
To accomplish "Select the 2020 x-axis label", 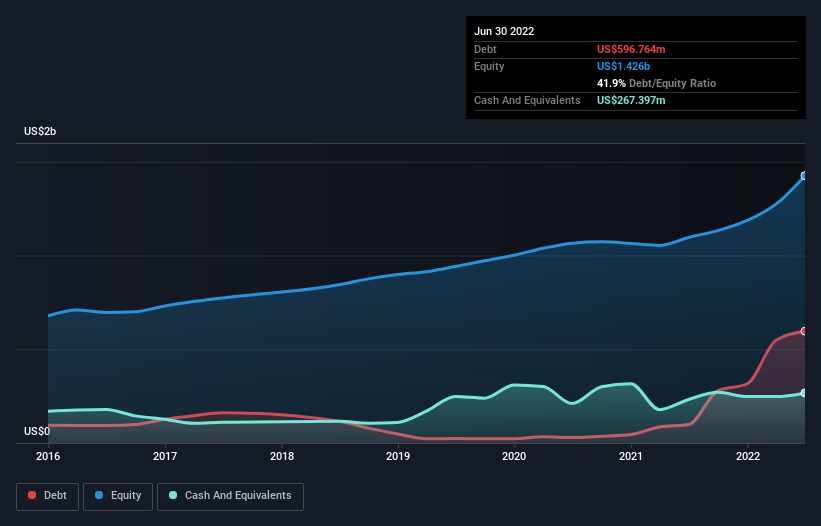I will (x=514, y=456).
